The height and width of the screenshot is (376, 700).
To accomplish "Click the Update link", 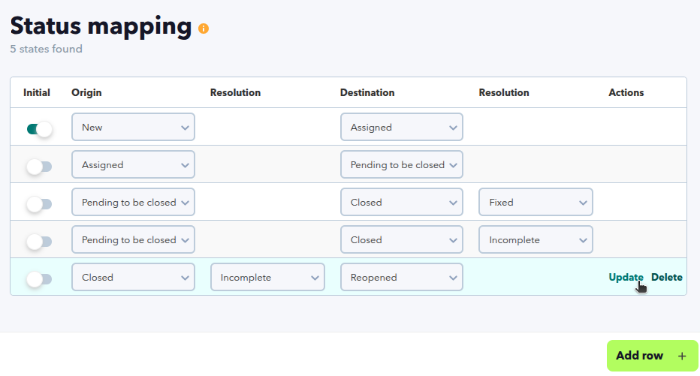I will 626,277.
